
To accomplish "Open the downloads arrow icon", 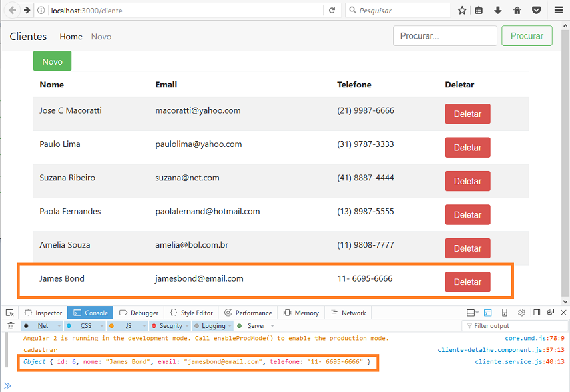I will tap(497, 10).
